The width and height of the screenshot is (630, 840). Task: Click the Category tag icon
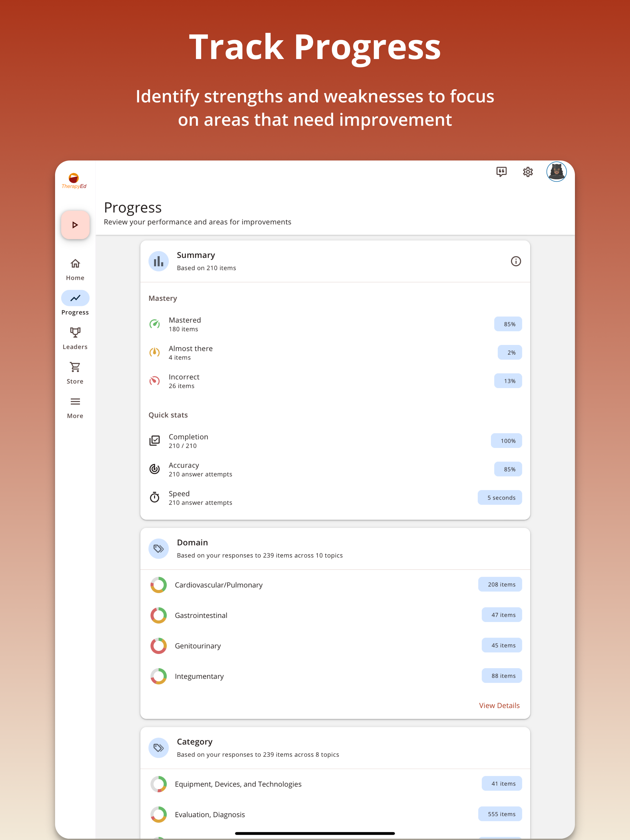[x=158, y=748]
